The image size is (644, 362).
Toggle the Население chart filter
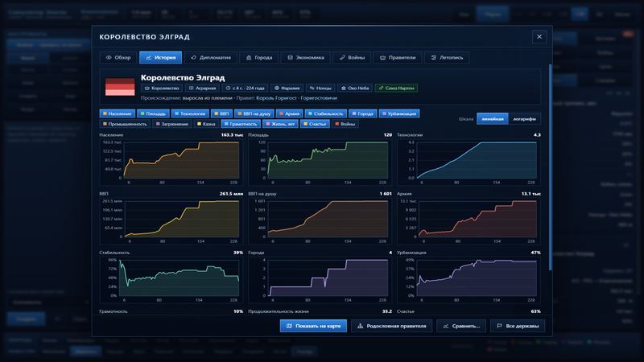(x=117, y=113)
